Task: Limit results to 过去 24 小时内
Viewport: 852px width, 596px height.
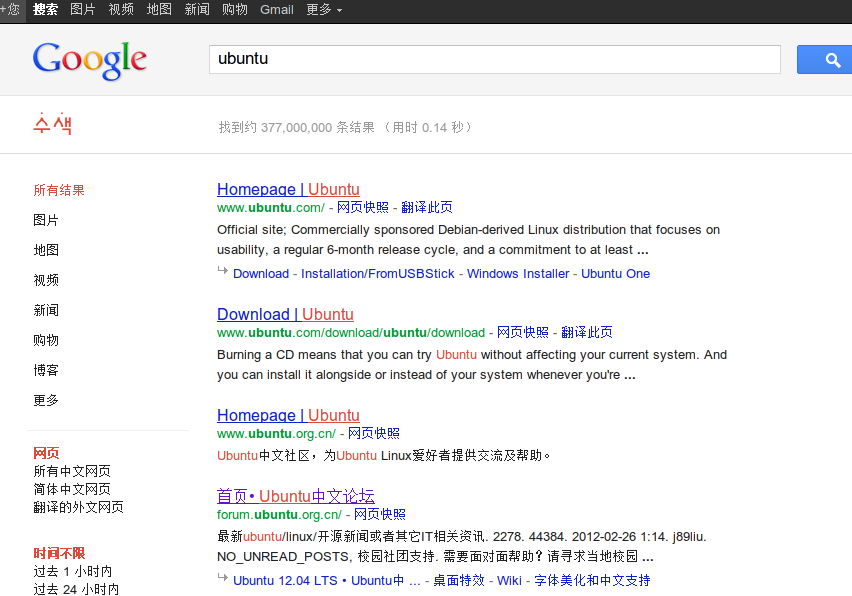Action: pyautogui.click(x=76, y=589)
